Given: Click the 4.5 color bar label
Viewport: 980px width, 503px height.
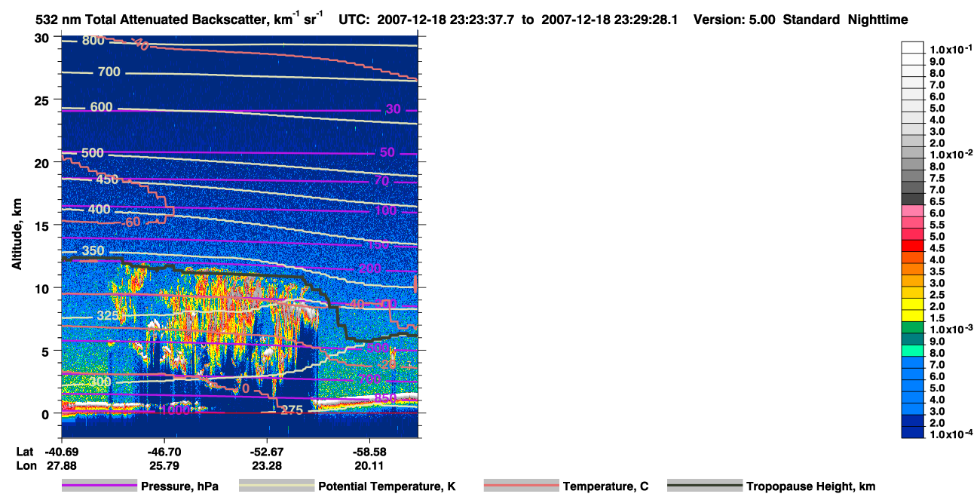Looking at the screenshot, I should click(938, 247).
